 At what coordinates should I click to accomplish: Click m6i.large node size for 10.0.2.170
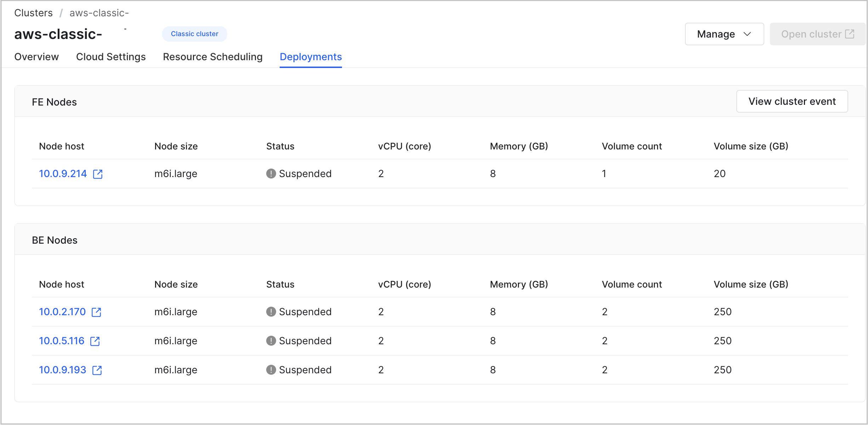tap(176, 312)
